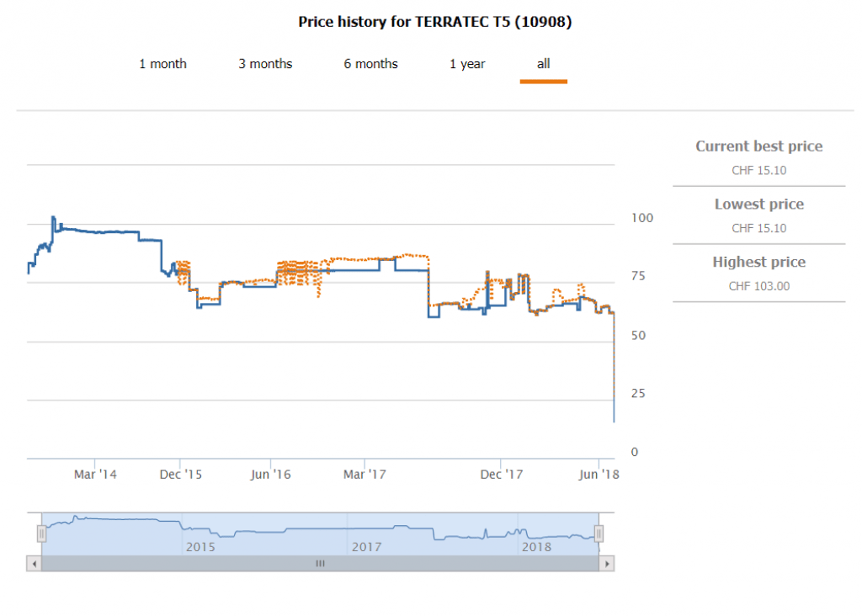Click the Highest price CHF 103.00 value
The width and height of the screenshot is (862, 616).
758,286
